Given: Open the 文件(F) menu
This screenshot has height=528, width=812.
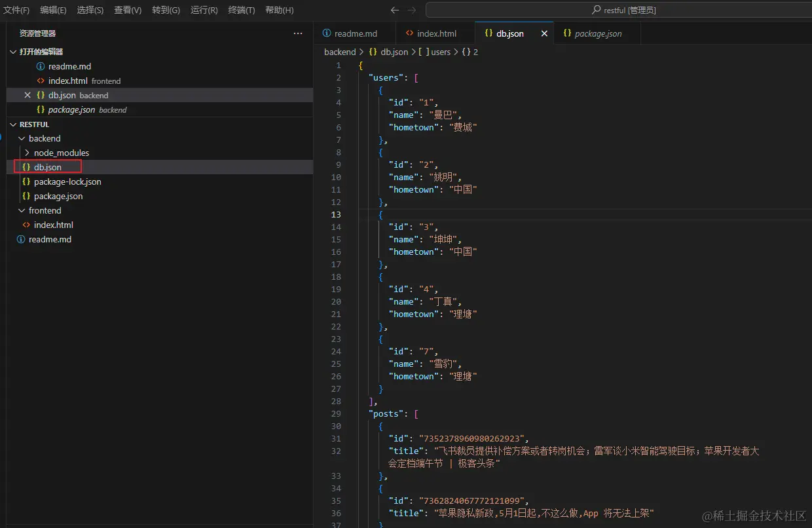Looking at the screenshot, I should click(x=16, y=10).
